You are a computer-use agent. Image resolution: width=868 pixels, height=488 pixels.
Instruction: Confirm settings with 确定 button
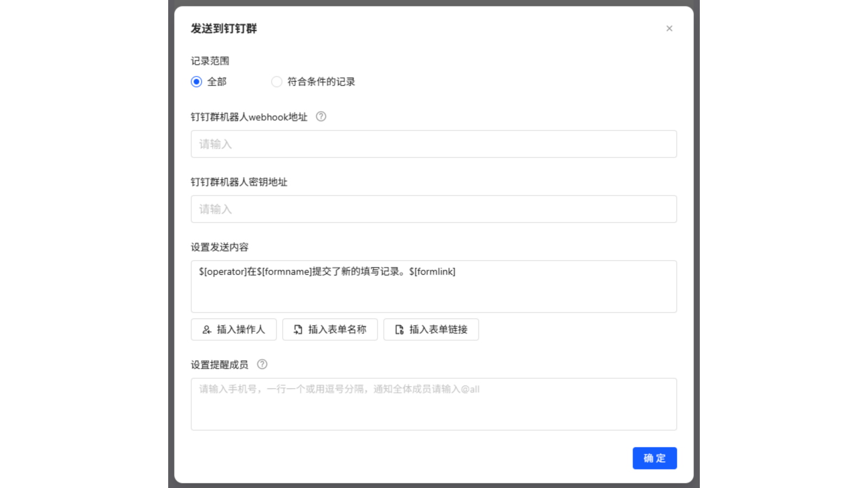tap(654, 458)
